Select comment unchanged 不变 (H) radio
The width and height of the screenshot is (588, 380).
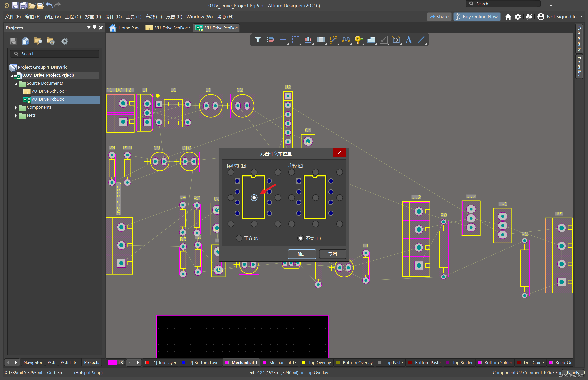(x=301, y=238)
